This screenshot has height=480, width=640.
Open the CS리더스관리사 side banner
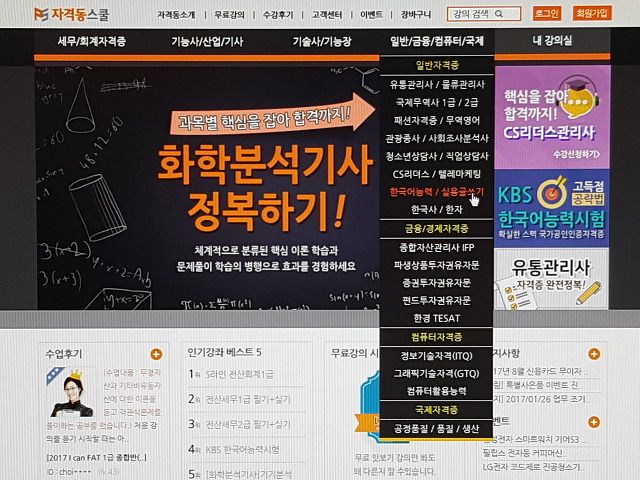click(x=552, y=117)
